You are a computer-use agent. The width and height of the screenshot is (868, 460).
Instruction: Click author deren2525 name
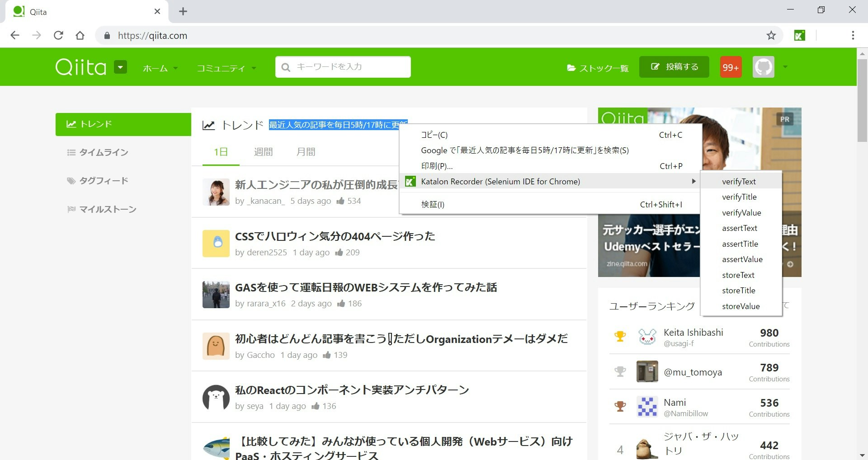tap(266, 252)
